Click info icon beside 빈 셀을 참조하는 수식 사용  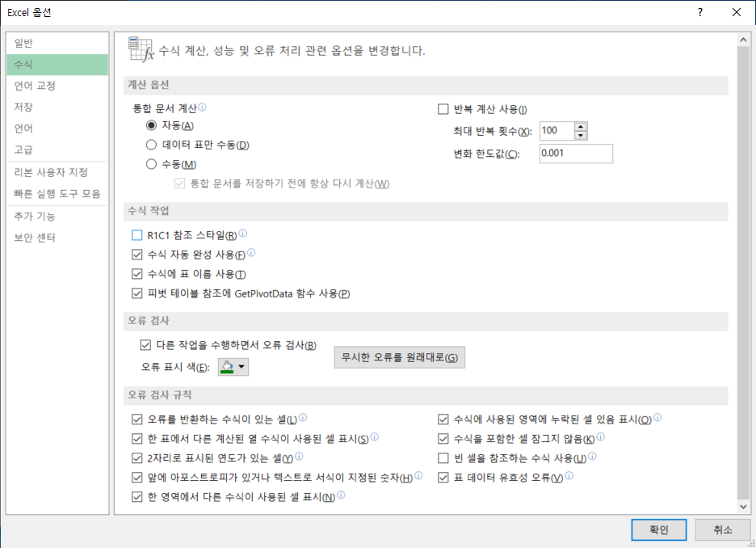tap(592, 456)
